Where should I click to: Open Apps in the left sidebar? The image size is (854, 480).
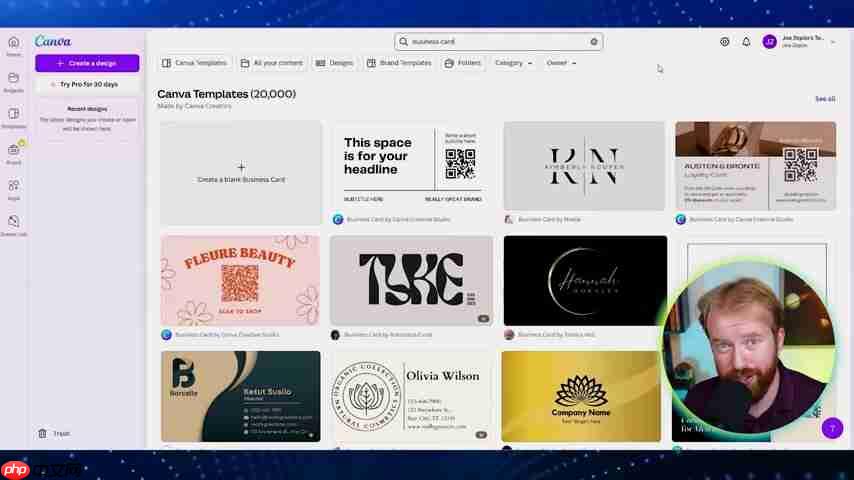[x=14, y=190]
